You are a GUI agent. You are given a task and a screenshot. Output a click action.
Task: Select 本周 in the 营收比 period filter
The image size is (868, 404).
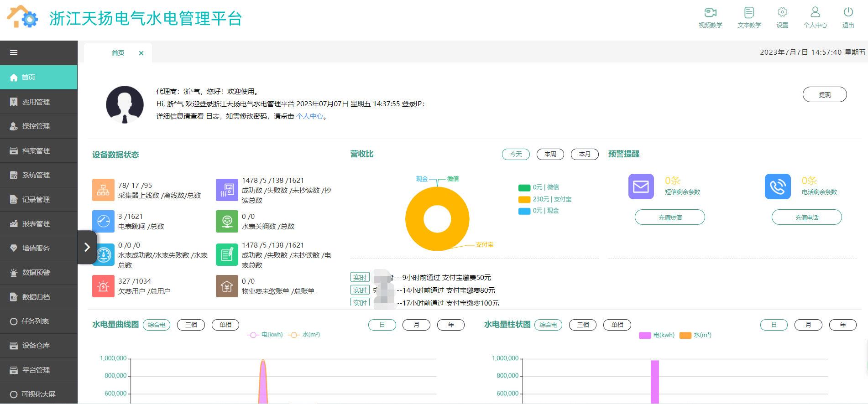tap(550, 154)
